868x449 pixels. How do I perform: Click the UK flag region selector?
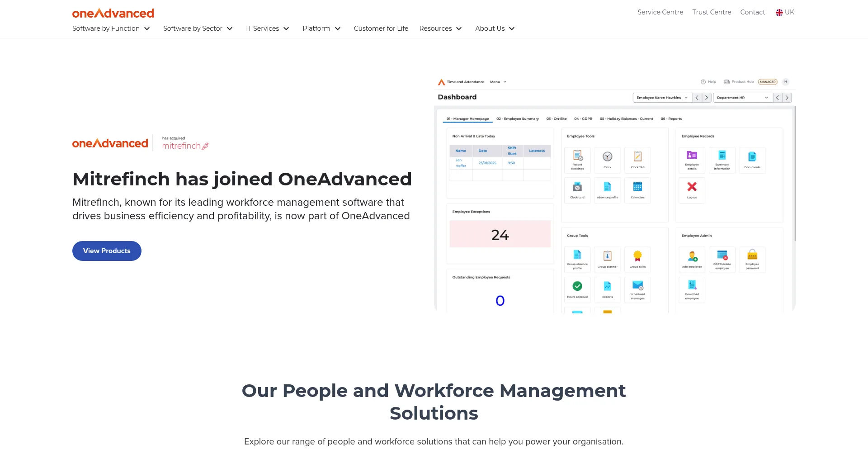(x=785, y=12)
